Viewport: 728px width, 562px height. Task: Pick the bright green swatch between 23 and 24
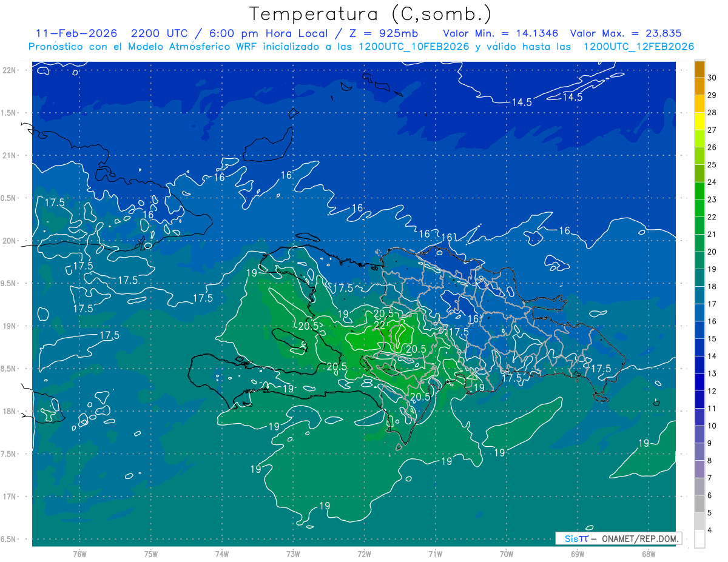coord(699,190)
